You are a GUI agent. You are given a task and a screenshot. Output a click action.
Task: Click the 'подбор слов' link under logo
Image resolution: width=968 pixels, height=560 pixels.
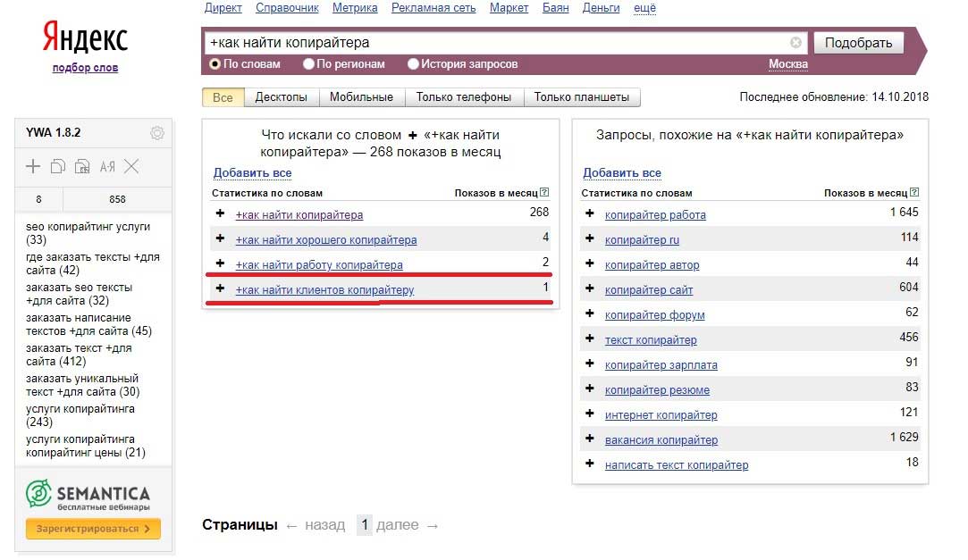tap(85, 68)
